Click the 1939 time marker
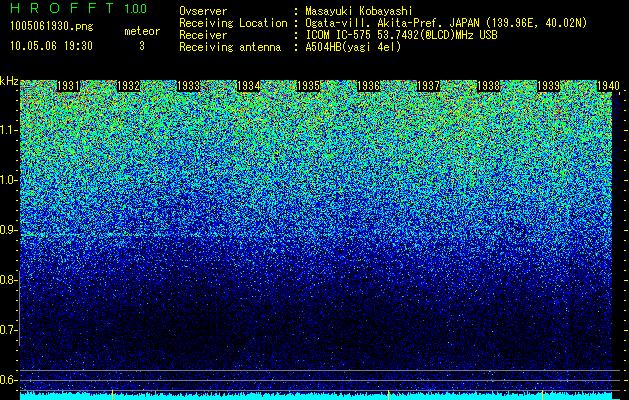Viewport: 629px width, 400px height. (548, 86)
